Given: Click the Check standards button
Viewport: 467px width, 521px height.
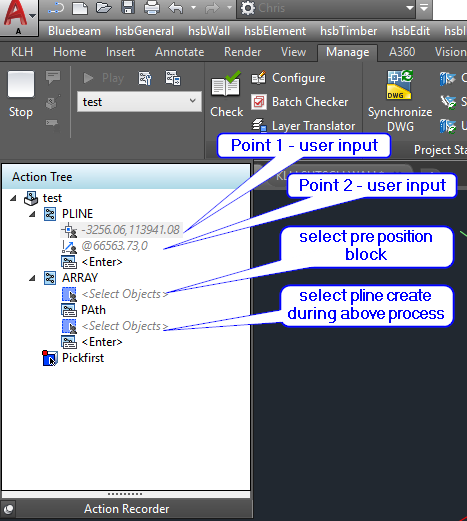Looking at the screenshot, I should (226, 95).
